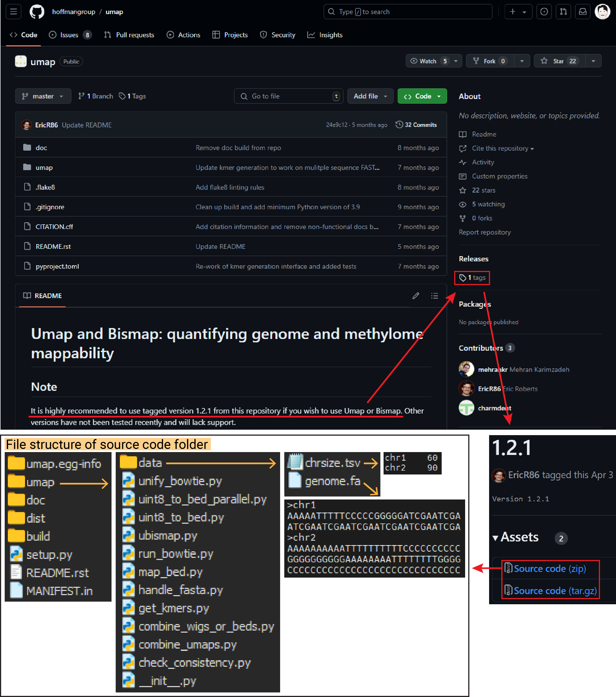Open the issues icon in top header
Image resolution: width=616 pixels, height=697 pixels.
click(x=544, y=11)
